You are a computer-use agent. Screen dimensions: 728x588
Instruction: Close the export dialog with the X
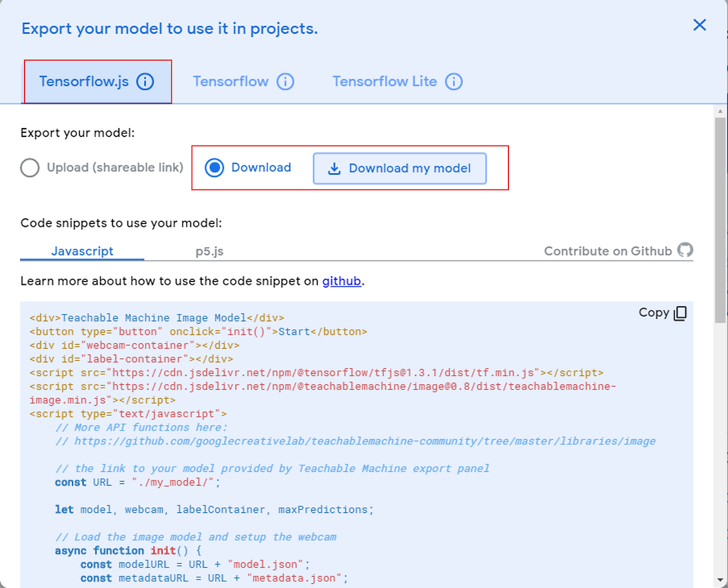coord(700,25)
